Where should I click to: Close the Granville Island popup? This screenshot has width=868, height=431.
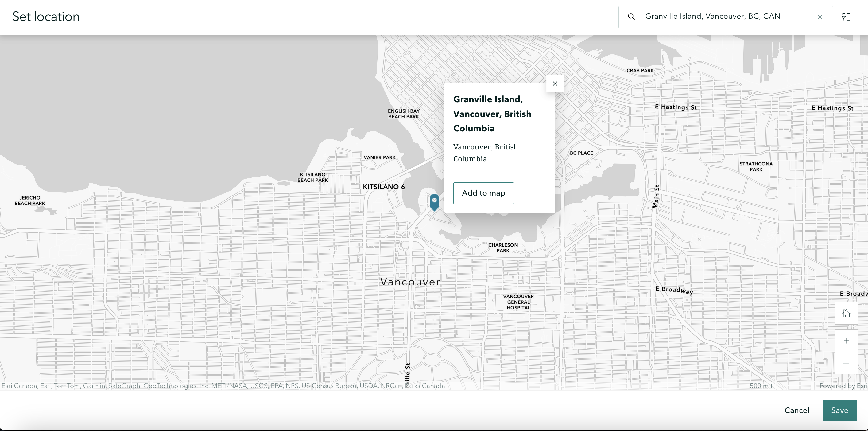[555, 83]
